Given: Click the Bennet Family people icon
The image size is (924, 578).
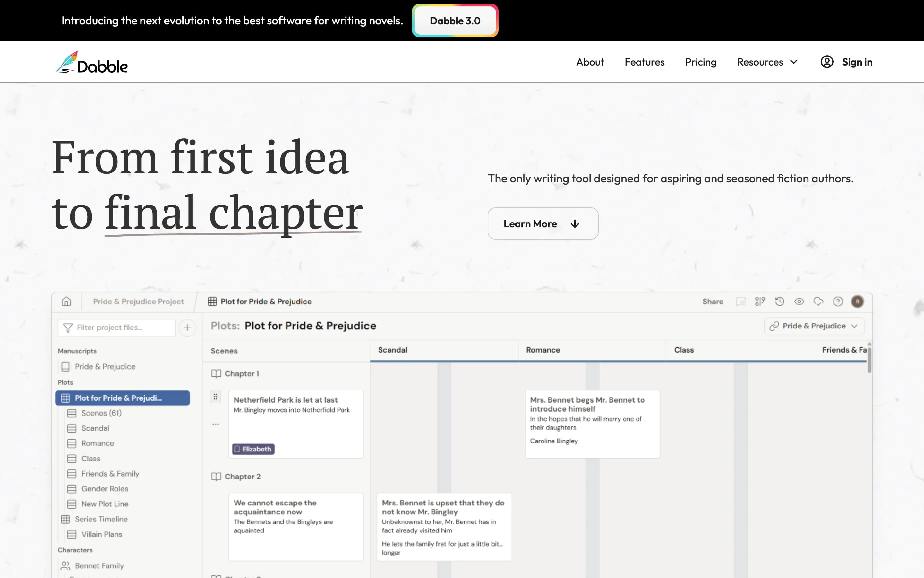Looking at the screenshot, I should click(x=66, y=565).
